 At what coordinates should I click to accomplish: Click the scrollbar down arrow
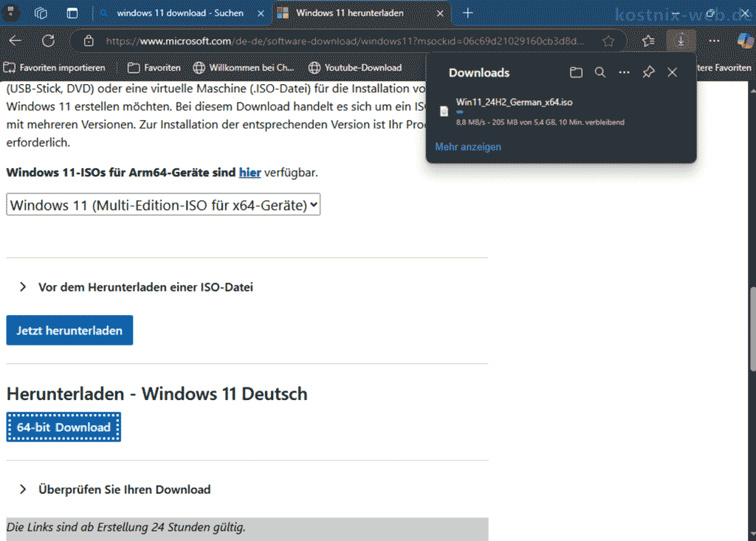pos(752,535)
